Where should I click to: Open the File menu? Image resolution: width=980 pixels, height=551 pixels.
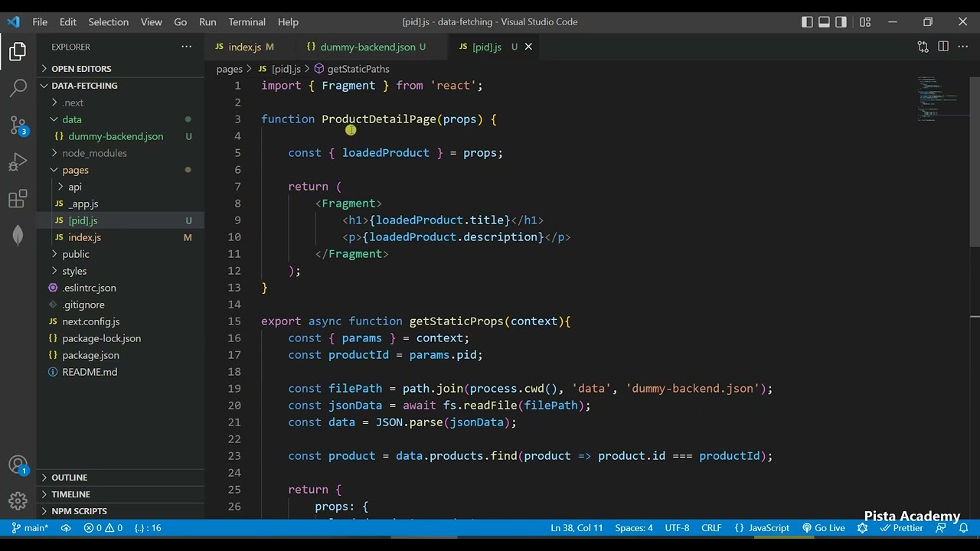(40, 22)
